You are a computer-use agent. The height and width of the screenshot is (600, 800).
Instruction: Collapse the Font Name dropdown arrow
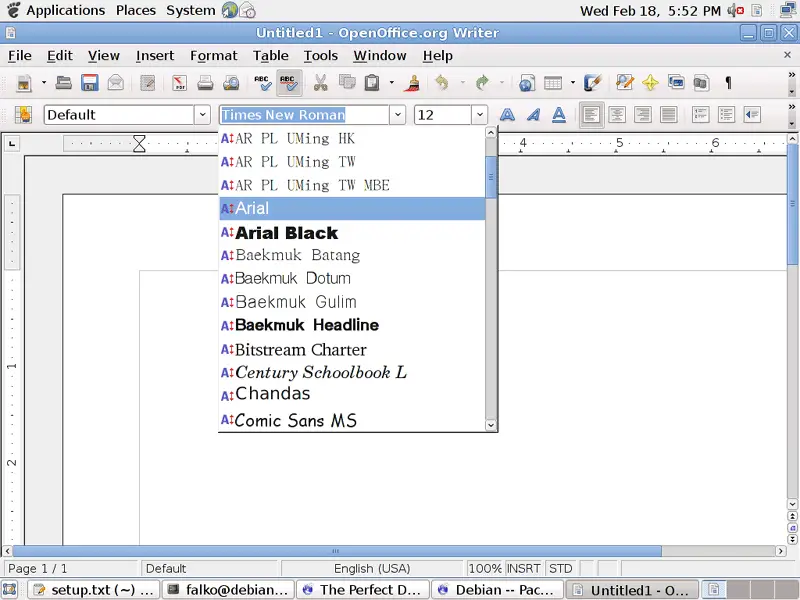pos(397,115)
